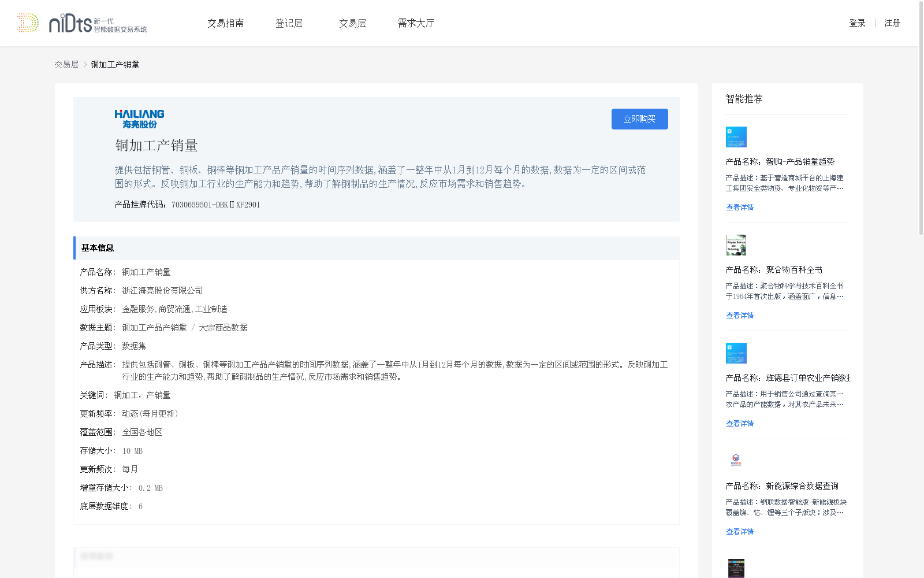
Task: Click the 大宗商品数据 theme text
Action: tap(223, 328)
